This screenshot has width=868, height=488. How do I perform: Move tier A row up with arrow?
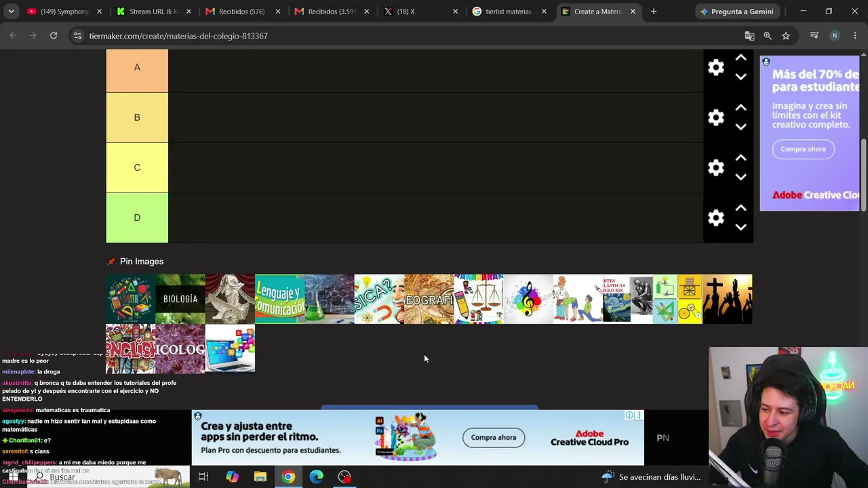tap(741, 58)
